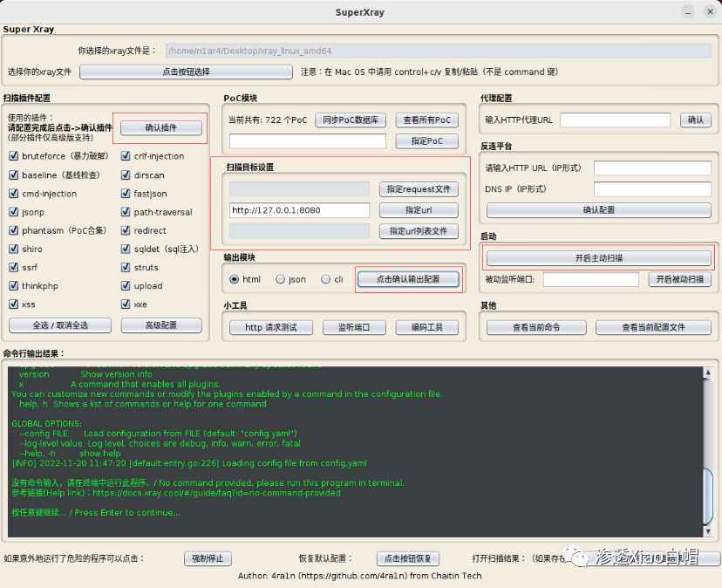Click the 点击按钮选择 xray file button

(x=186, y=72)
